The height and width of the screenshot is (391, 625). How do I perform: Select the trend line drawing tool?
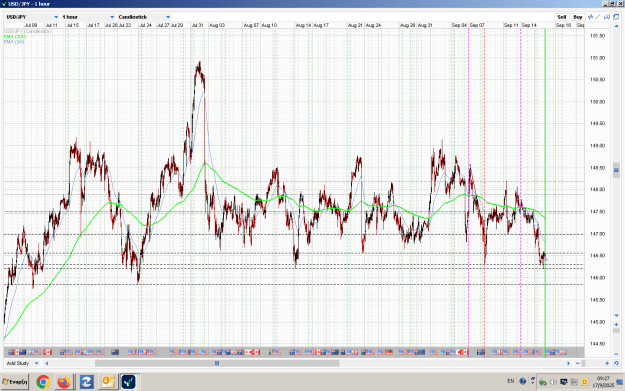coord(598,17)
